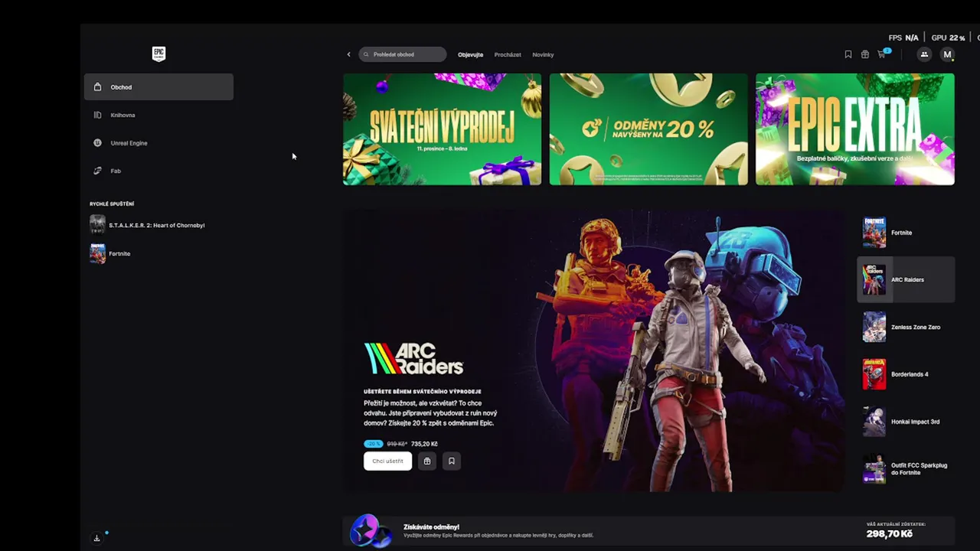Open Fab sidebar item
The image size is (980, 551).
pos(158,171)
